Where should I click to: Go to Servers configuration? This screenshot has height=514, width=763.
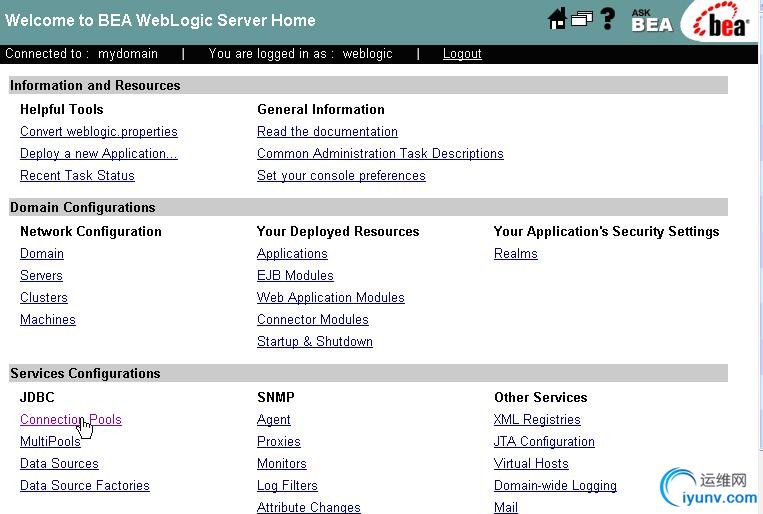point(41,275)
